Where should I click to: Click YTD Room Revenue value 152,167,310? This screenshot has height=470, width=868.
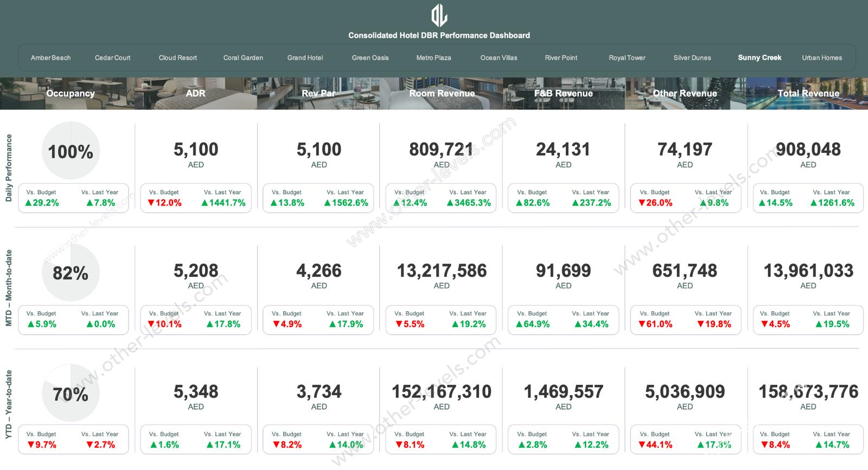tap(442, 391)
